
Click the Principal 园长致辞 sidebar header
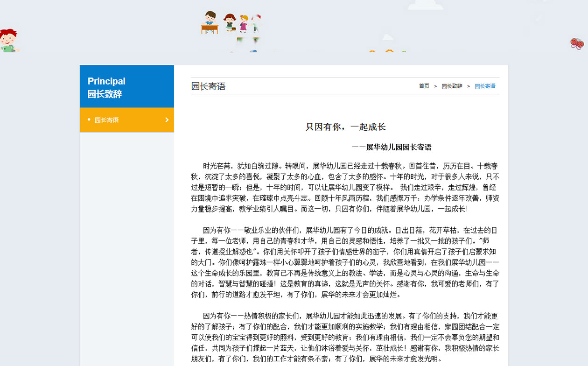coord(126,87)
